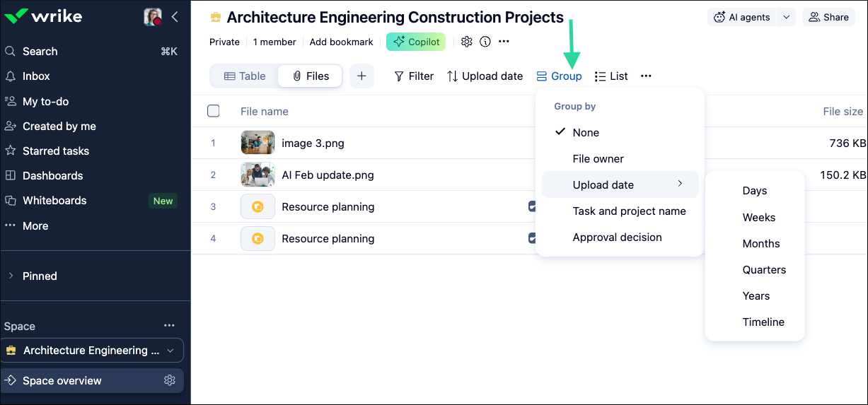Click the File name column header

(264, 111)
